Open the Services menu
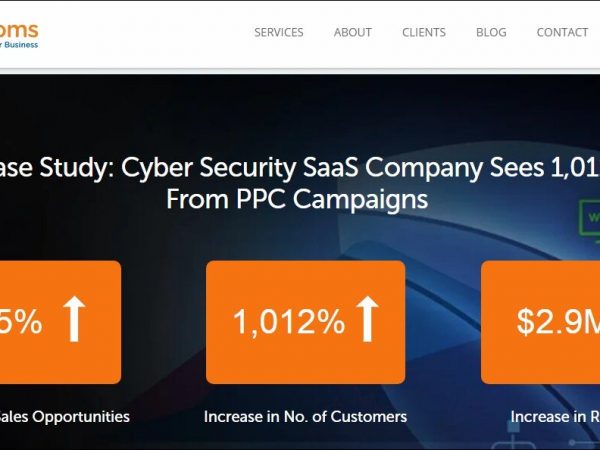The height and width of the screenshot is (450, 600). tap(279, 32)
